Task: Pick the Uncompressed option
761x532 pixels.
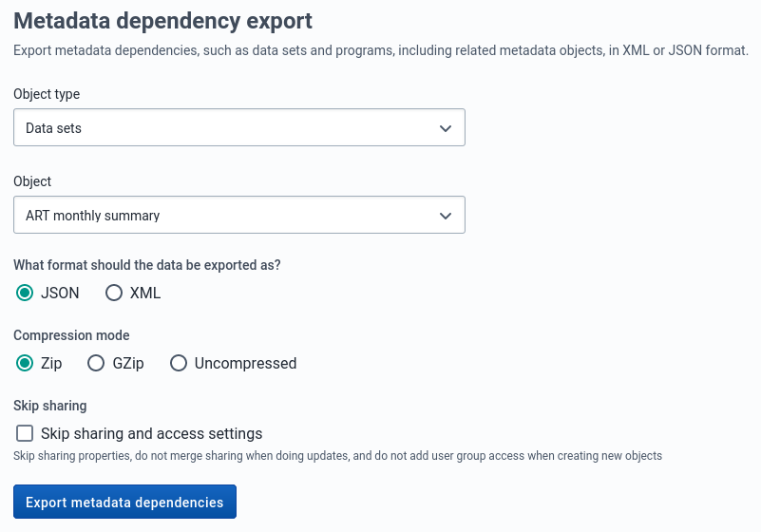Action: click(179, 363)
